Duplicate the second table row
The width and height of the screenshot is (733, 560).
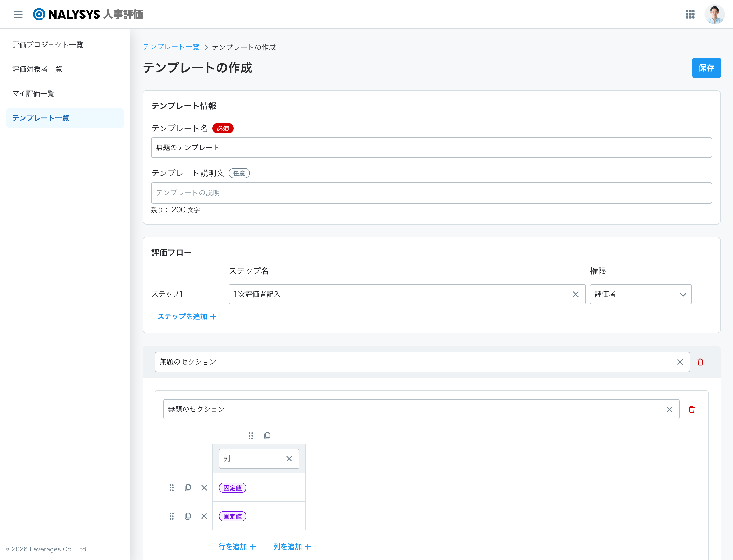(188, 516)
